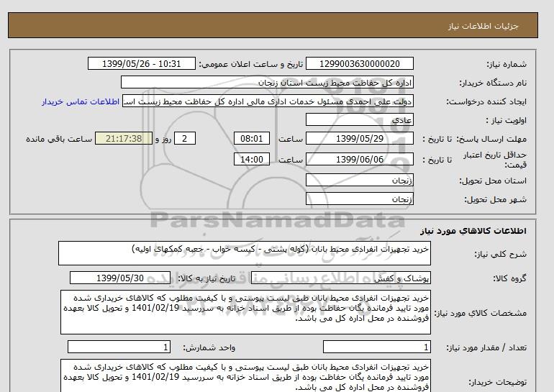Select the نام دستگاه خریدار label
The width and height of the screenshot is (554, 392).
pyautogui.click(x=493, y=83)
